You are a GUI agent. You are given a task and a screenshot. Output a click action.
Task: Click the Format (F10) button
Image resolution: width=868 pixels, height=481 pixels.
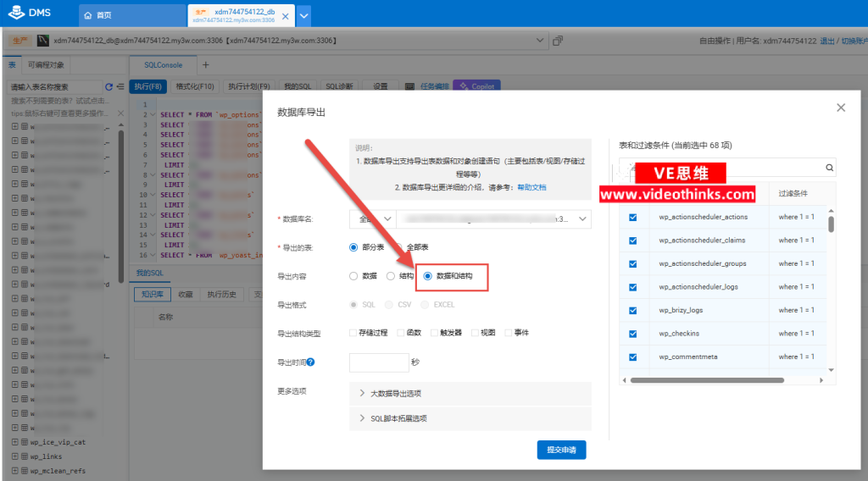tap(195, 86)
